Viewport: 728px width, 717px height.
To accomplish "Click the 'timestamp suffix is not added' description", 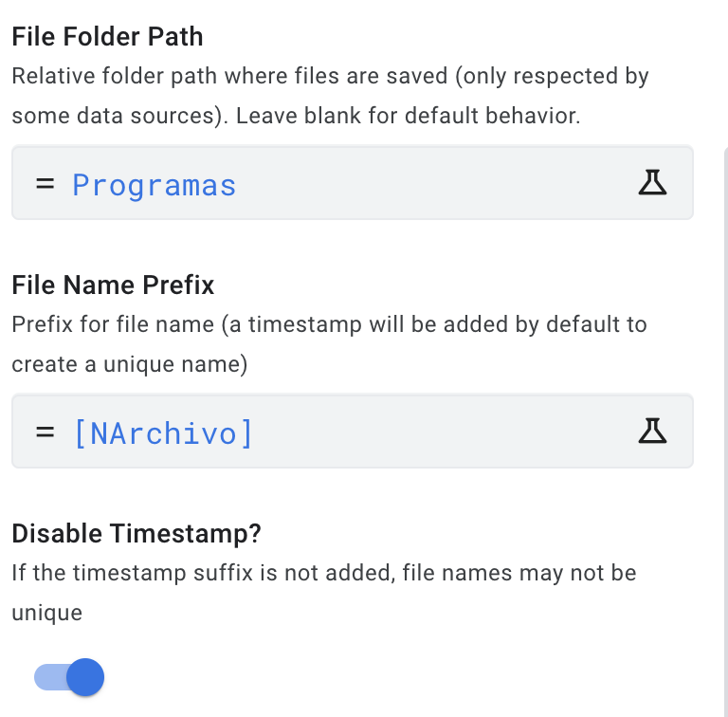I will pos(324,593).
